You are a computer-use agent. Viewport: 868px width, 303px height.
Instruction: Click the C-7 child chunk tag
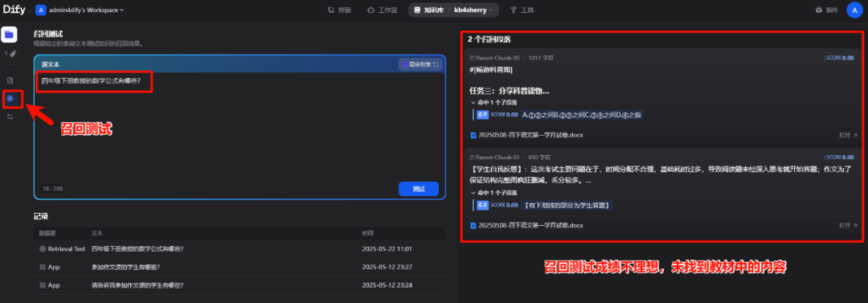click(x=483, y=115)
